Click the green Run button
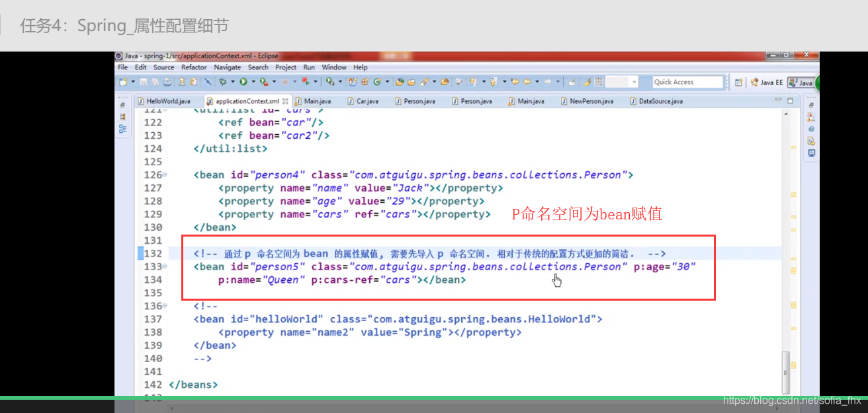This screenshot has height=413, width=868. pos(243,82)
